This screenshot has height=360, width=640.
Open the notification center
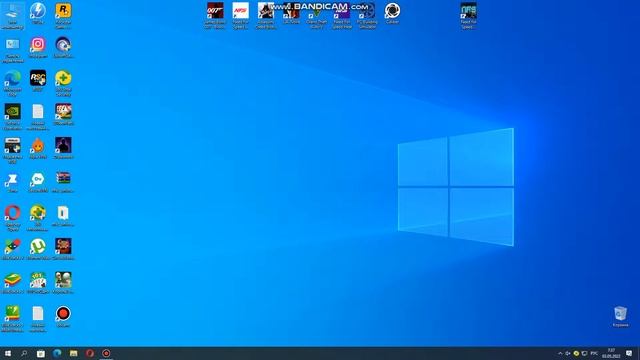coord(629,353)
